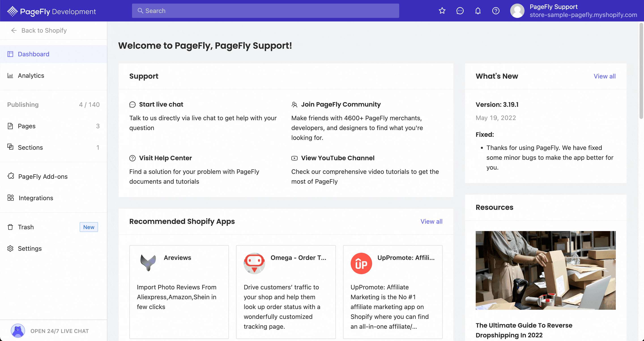Click the UpPromote red UP logo
The height and width of the screenshot is (341, 644).
pos(361,263)
